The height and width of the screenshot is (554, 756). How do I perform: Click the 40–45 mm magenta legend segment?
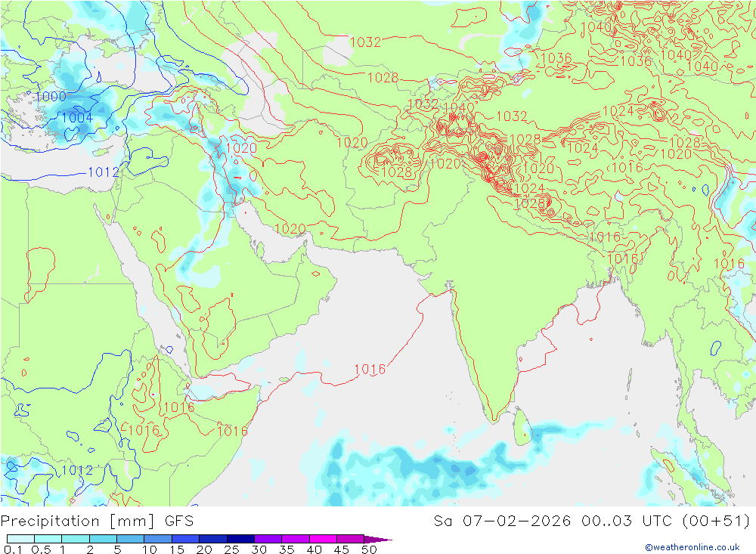click(x=323, y=539)
